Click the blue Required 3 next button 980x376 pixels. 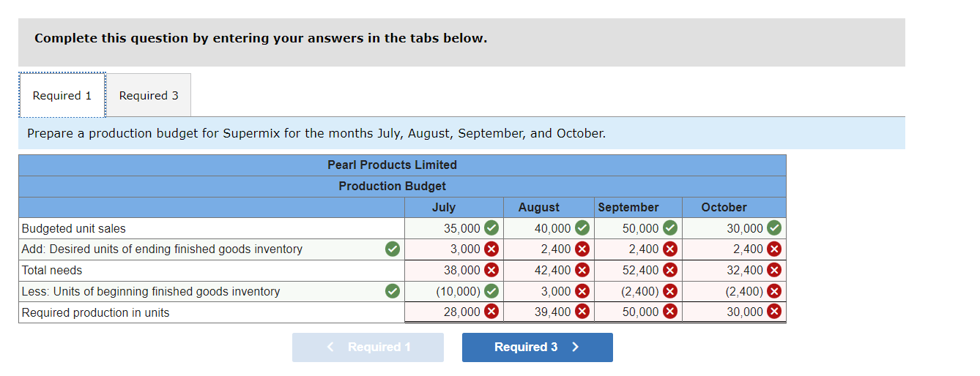[537, 347]
